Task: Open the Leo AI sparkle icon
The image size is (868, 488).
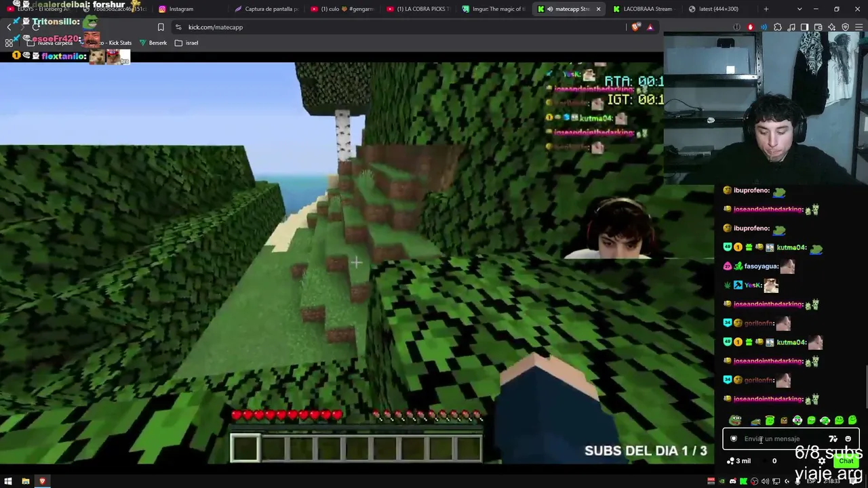Action: point(832,27)
